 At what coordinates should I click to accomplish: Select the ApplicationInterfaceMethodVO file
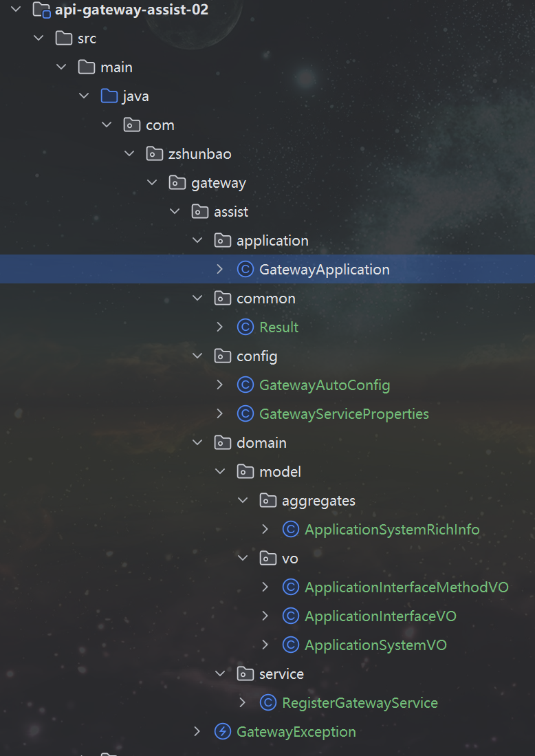pos(406,587)
